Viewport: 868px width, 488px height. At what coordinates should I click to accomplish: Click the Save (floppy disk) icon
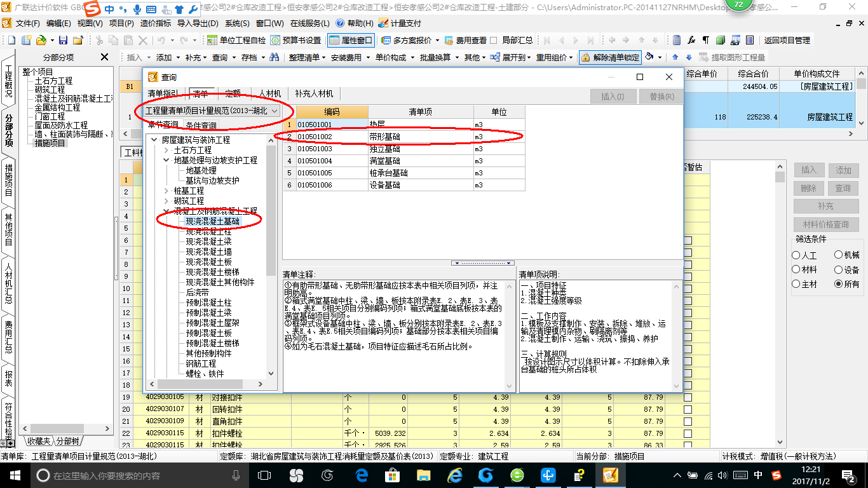coord(64,40)
